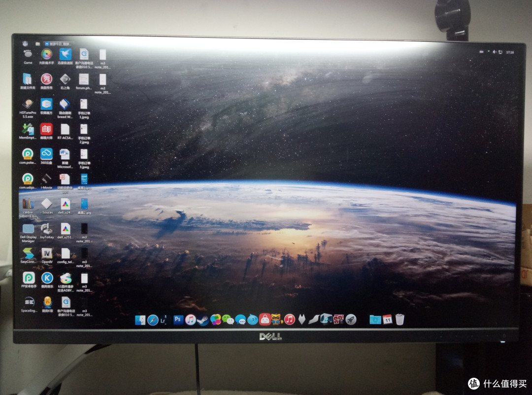This screenshot has height=395, width=532.
Task: Open the 邮箱大师 app
Action: point(46,132)
